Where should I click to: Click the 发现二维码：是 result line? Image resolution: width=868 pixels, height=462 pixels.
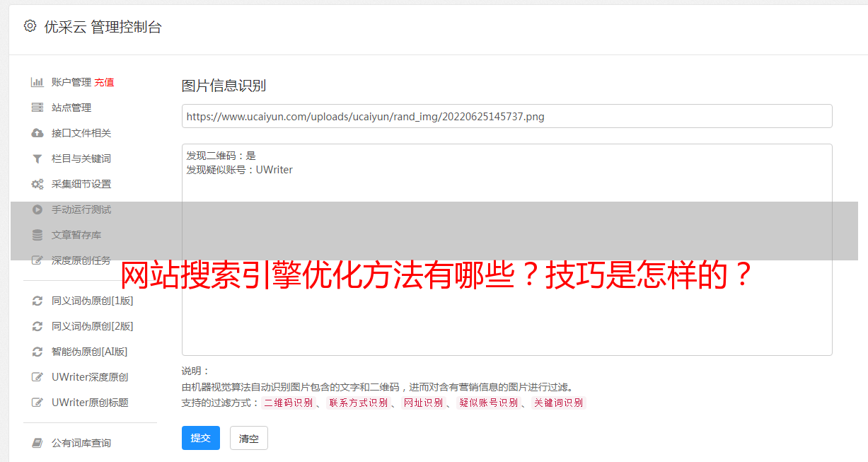click(x=221, y=156)
